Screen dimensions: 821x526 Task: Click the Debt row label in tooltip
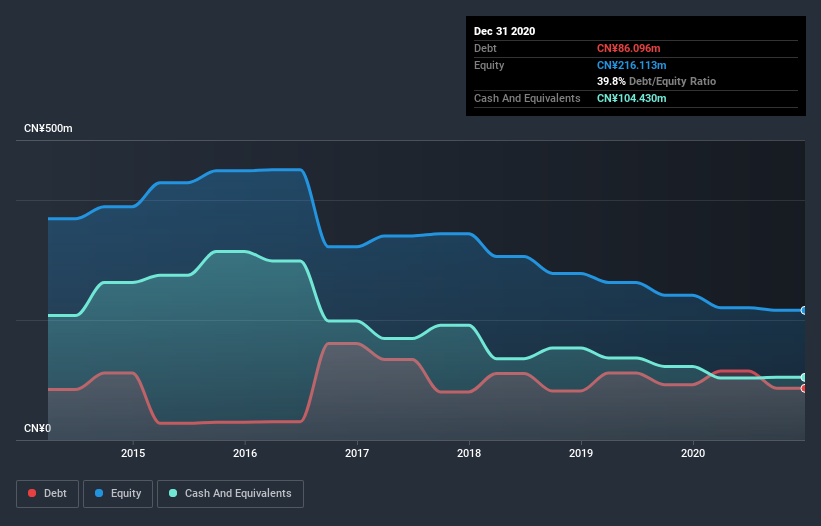click(485, 48)
